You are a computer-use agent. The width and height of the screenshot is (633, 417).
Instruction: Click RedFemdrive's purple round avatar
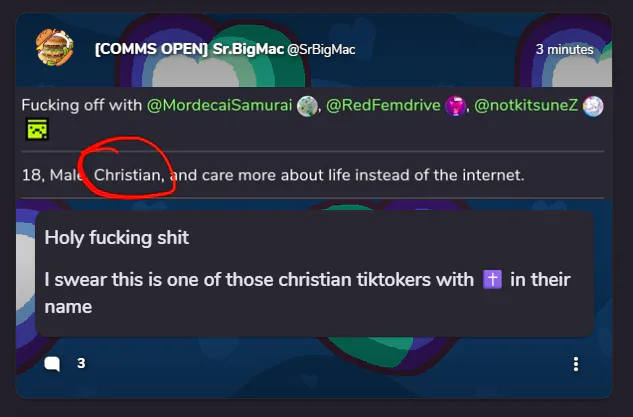pos(455,106)
